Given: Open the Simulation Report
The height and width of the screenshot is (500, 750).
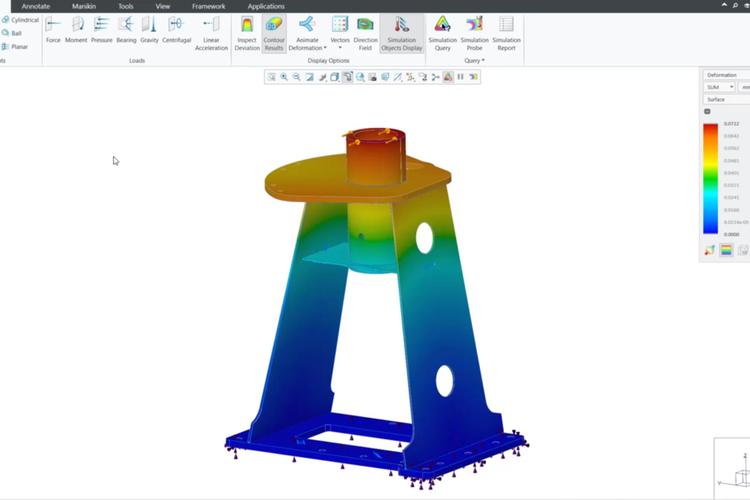Looking at the screenshot, I should point(506,32).
